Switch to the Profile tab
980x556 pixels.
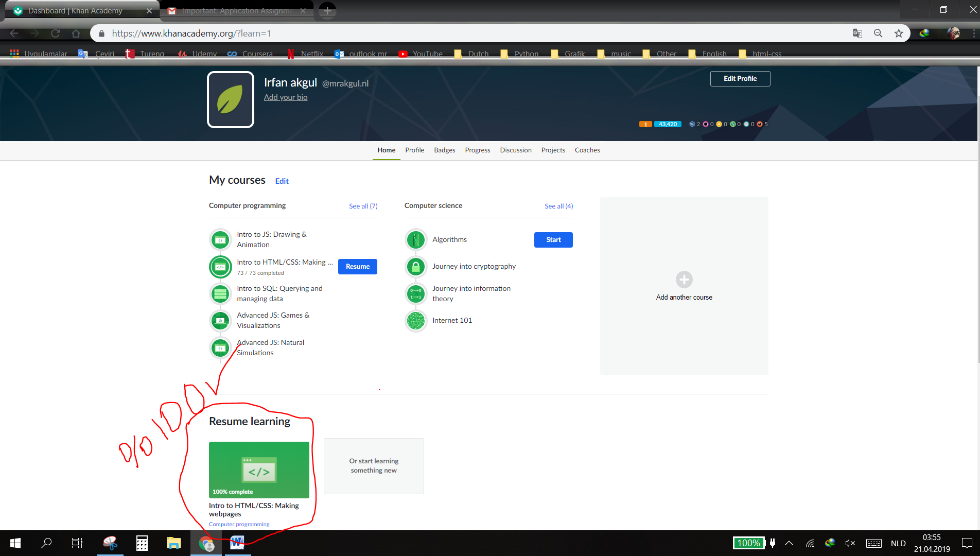tap(414, 150)
